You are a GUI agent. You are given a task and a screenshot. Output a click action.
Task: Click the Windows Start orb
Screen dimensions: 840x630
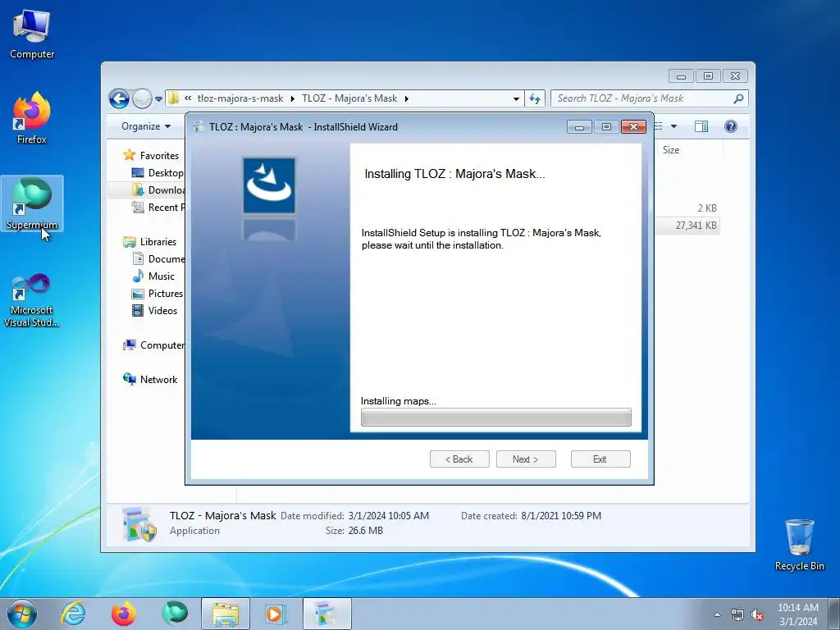21,614
